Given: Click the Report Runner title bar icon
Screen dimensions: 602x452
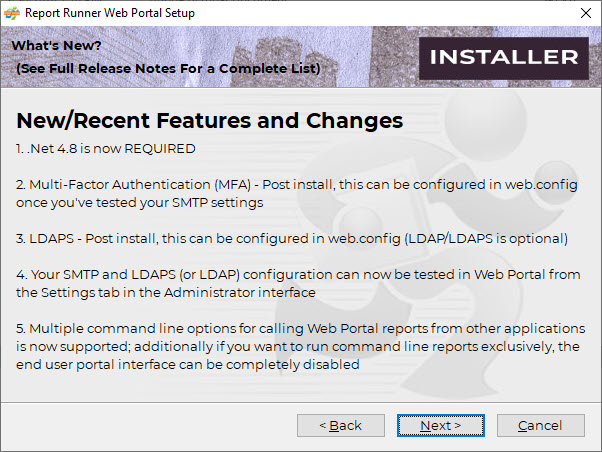Looking at the screenshot, I should (13, 13).
